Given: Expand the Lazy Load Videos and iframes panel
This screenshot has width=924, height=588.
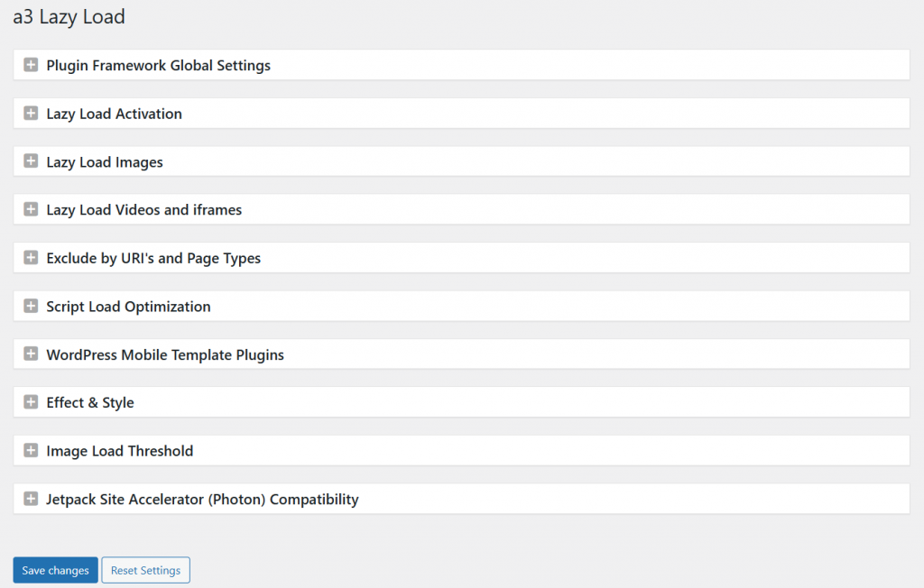Looking at the screenshot, I should pos(144,209).
